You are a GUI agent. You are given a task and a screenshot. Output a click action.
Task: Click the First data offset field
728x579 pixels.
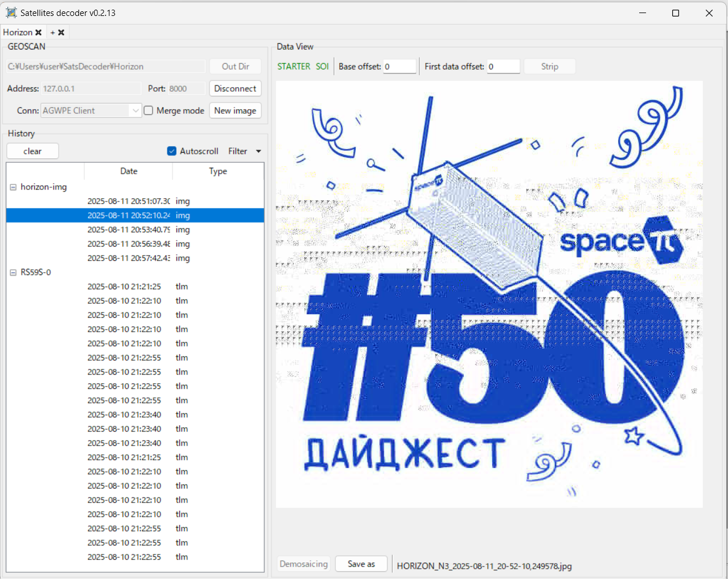(x=503, y=67)
